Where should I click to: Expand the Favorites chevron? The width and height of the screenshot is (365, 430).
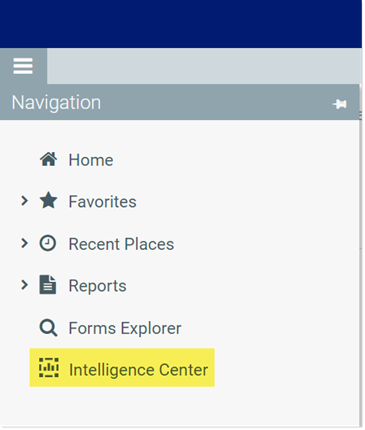coord(24,201)
